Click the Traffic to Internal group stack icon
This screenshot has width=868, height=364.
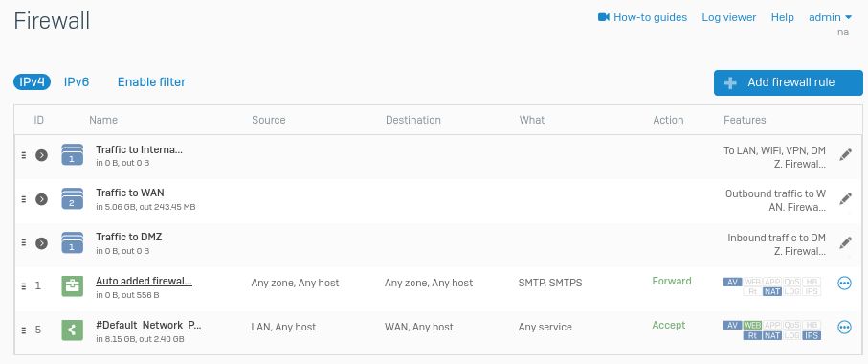[72, 154]
